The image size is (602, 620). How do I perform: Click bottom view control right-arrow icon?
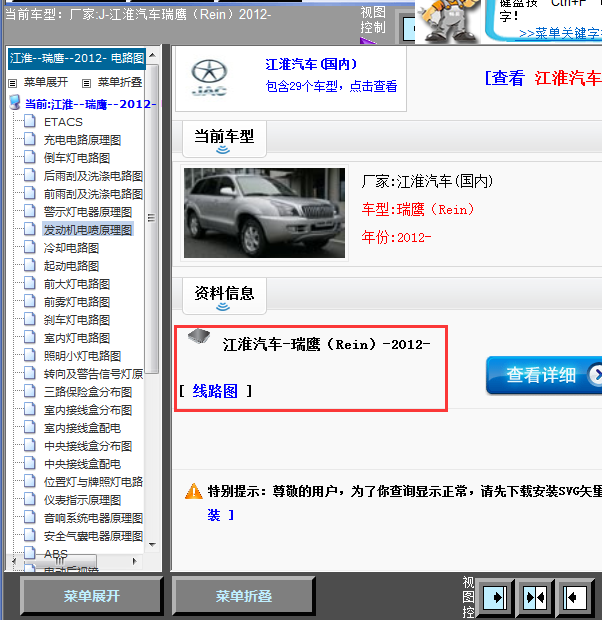[x=495, y=597]
